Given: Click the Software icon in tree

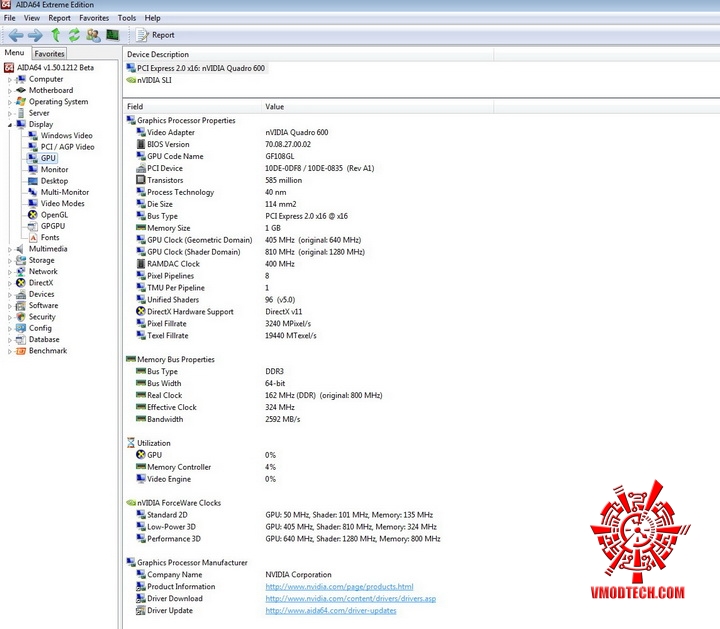Looking at the screenshot, I should [21, 305].
